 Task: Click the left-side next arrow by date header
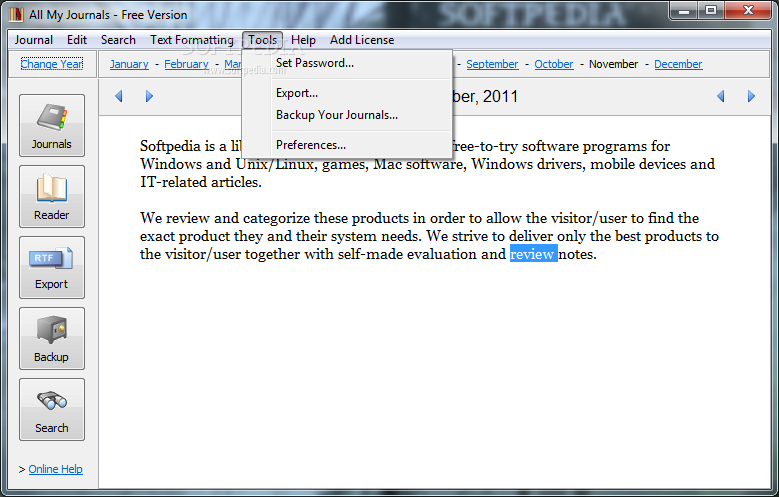(149, 96)
